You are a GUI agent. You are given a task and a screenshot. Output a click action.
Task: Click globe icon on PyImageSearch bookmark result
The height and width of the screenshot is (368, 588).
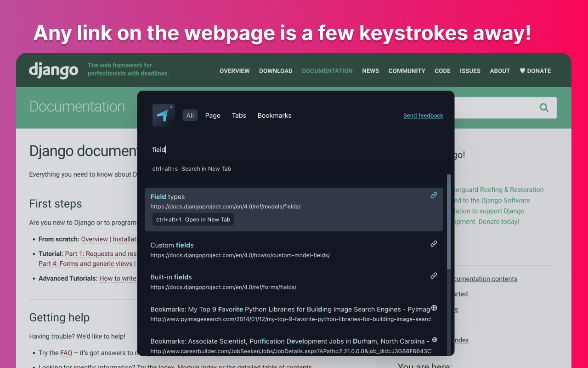click(434, 308)
